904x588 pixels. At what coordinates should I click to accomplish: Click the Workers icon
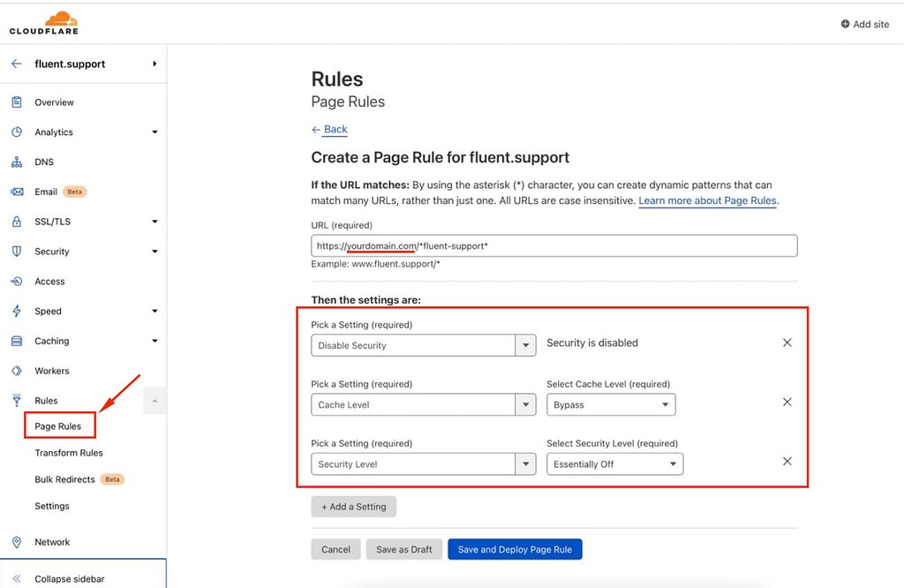(16, 371)
